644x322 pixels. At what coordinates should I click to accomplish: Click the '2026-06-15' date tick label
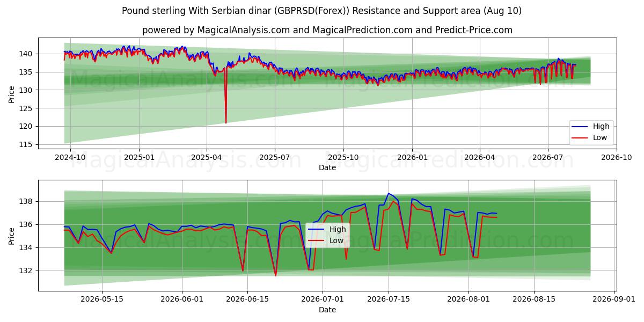[x=247, y=300]
